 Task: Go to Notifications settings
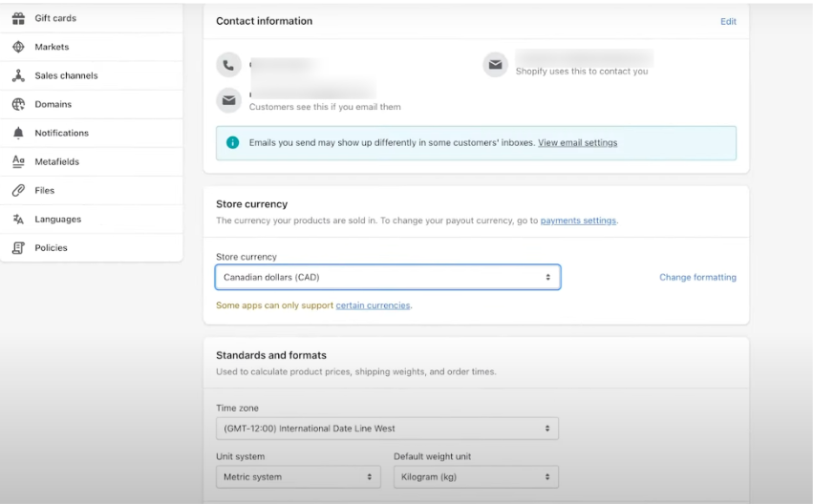pos(92,133)
